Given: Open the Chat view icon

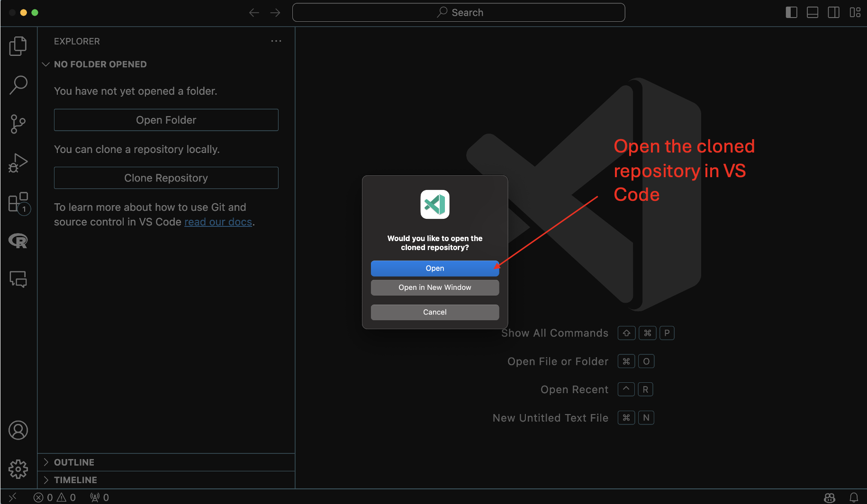Looking at the screenshot, I should 18,279.
